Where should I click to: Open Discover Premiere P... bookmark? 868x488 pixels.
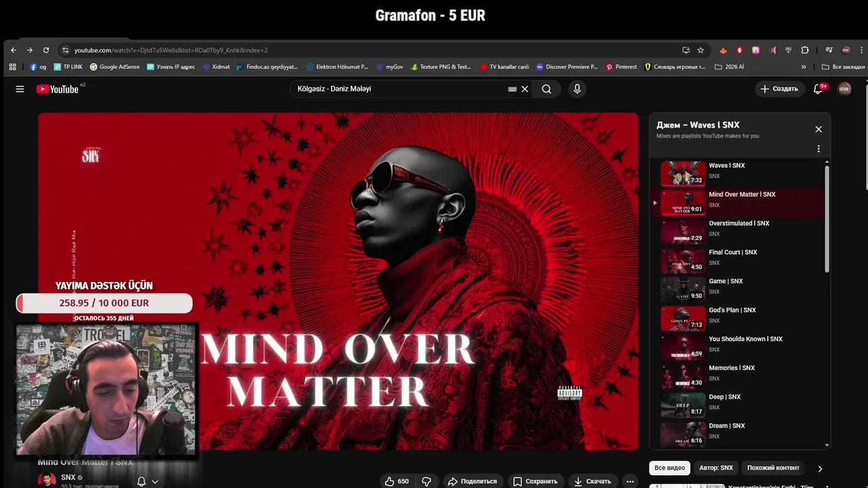click(x=567, y=67)
